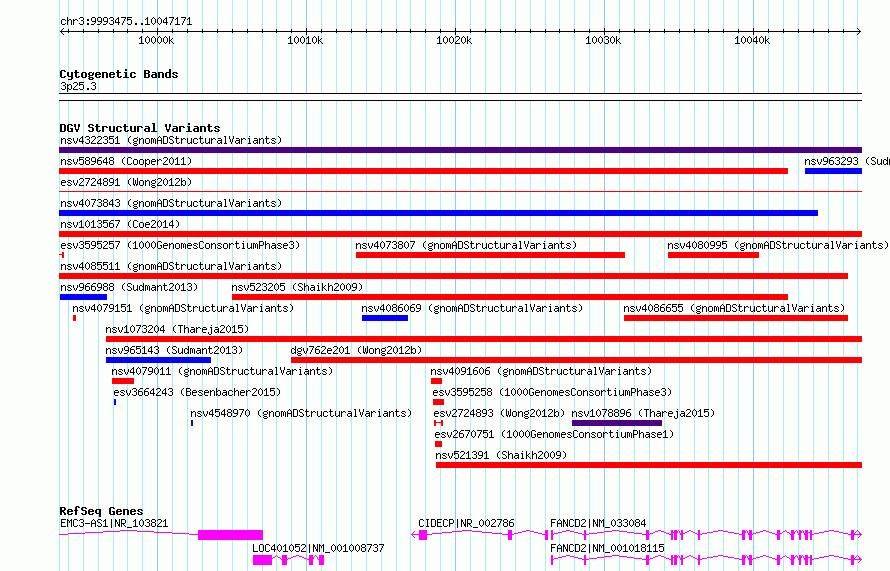The width and height of the screenshot is (890, 571).
Task: Open the FANCD2|NM_001018115 gene label
Action: coord(607,548)
